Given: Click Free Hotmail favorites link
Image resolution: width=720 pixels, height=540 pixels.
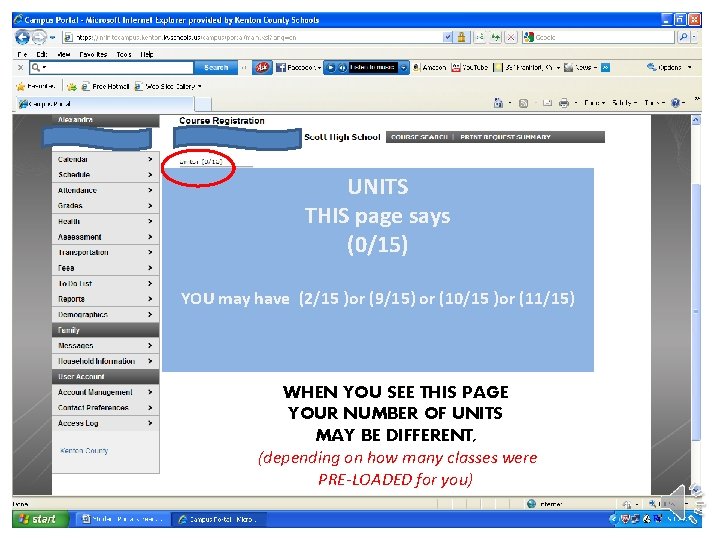Looking at the screenshot, I should point(105,86).
